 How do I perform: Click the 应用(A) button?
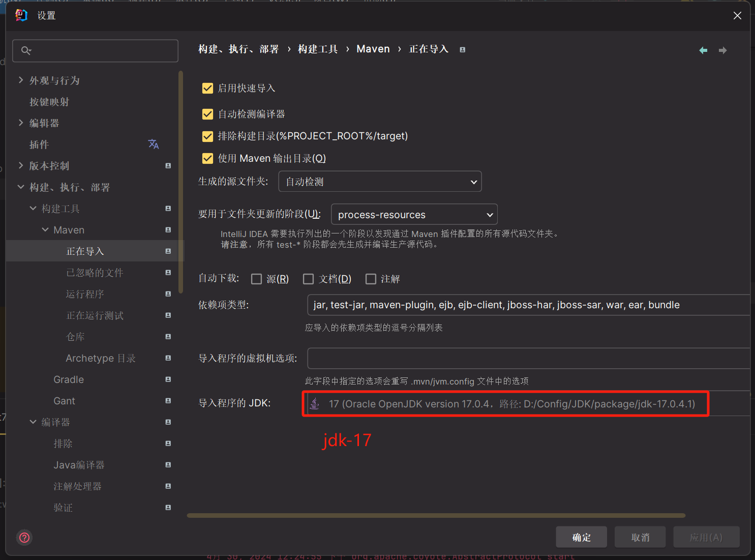coord(706,537)
